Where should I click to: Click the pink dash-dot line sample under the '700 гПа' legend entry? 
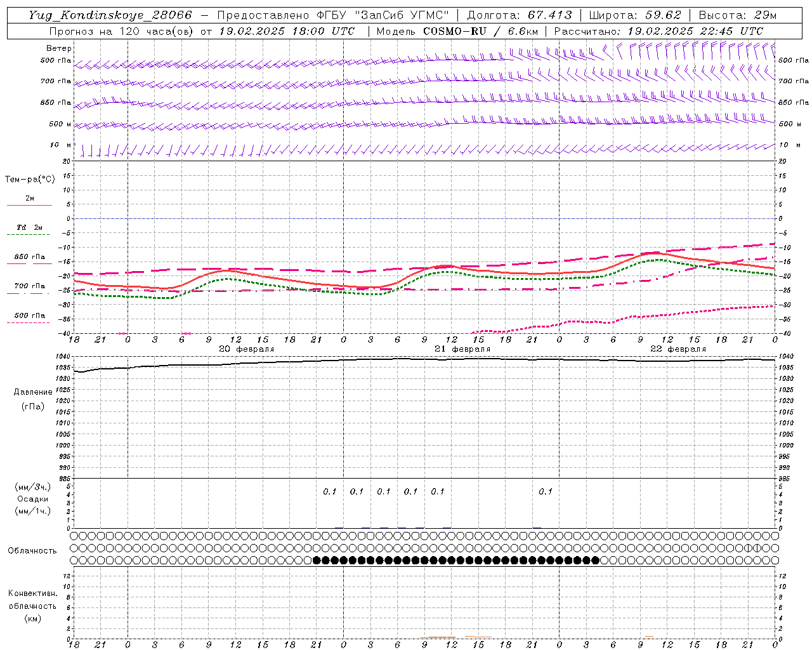coord(29,293)
